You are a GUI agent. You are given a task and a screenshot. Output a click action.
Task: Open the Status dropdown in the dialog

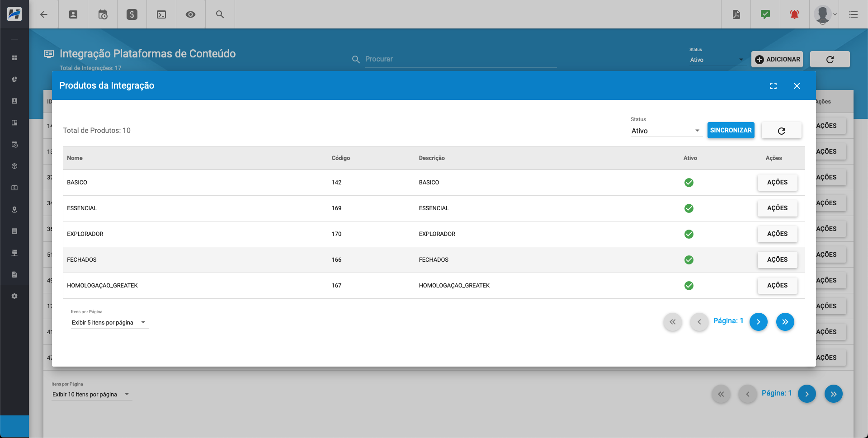(665, 131)
